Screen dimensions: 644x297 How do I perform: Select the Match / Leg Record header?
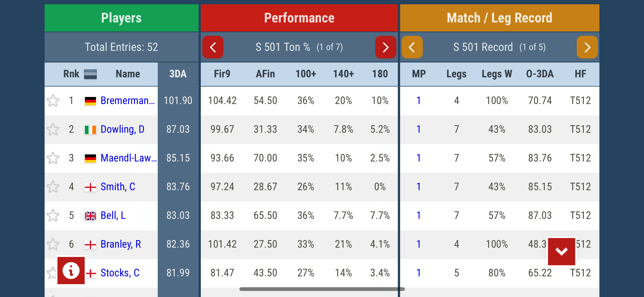click(499, 18)
